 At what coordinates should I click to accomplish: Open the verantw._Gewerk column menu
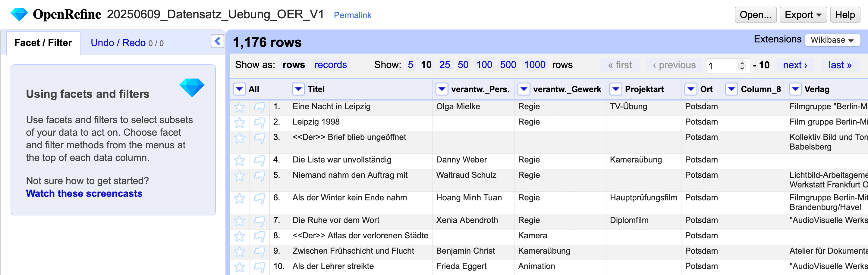coord(524,89)
